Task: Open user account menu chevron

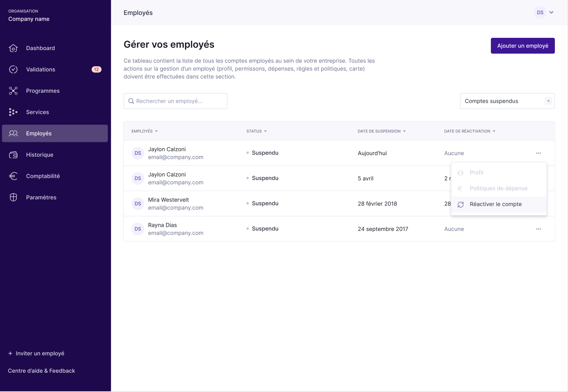Action: (x=551, y=12)
